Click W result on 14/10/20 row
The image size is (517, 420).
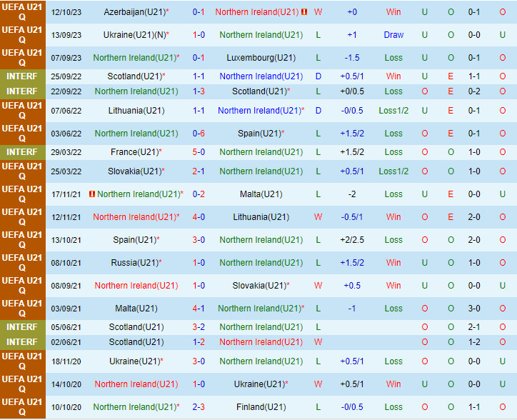point(318,384)
